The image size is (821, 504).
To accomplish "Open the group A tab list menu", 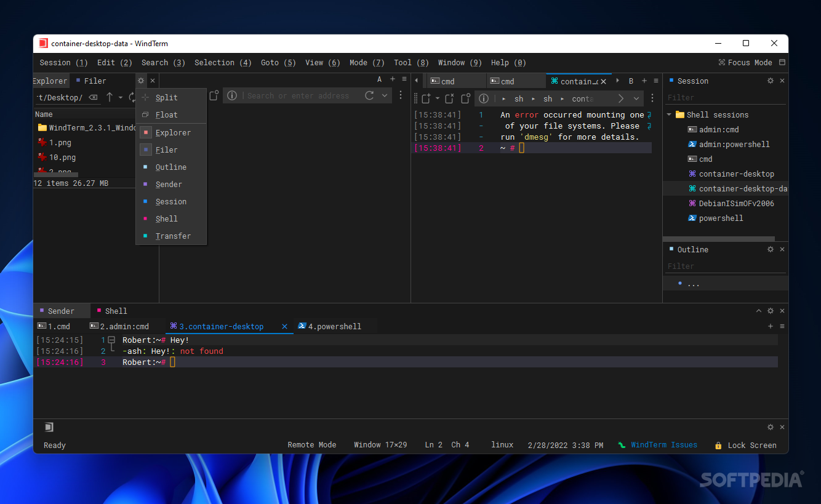I will [x=404, y=79].
